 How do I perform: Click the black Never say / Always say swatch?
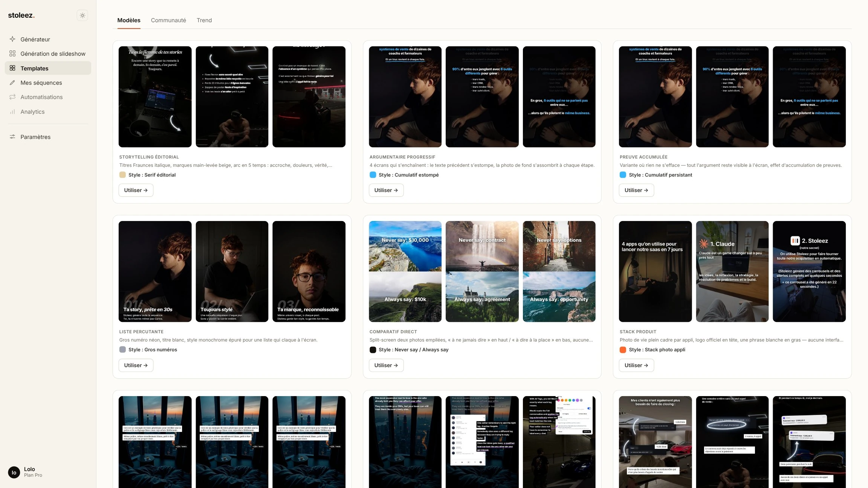click(373, 349)
